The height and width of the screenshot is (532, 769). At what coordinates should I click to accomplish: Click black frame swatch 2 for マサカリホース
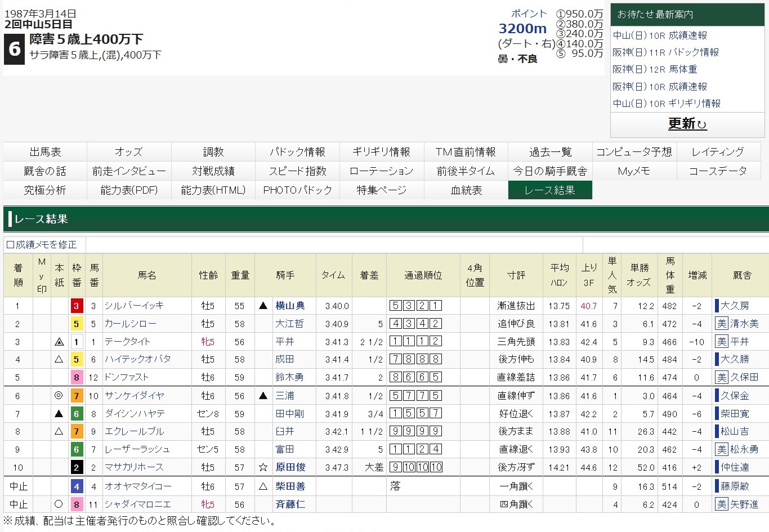(x=77, y=467)
